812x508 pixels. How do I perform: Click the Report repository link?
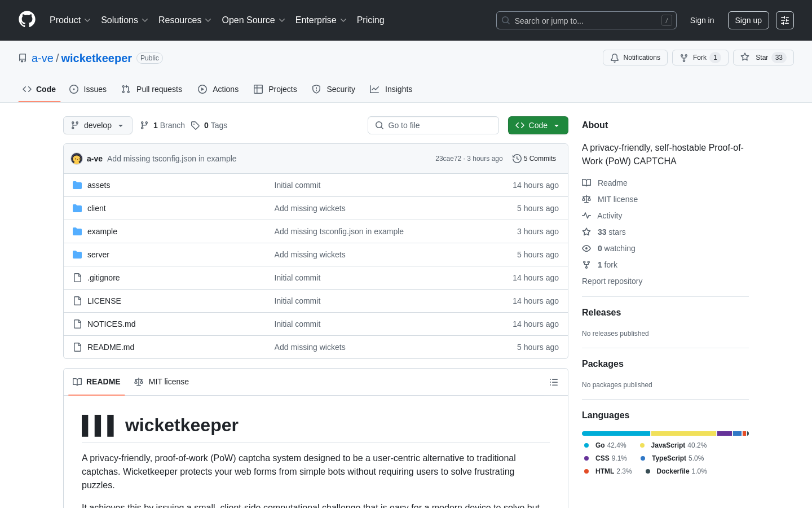[x=612, y=281]
